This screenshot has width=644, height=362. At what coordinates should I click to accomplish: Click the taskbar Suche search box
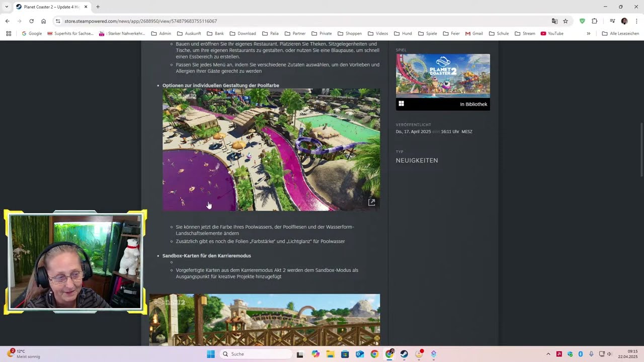coord(256,354)
